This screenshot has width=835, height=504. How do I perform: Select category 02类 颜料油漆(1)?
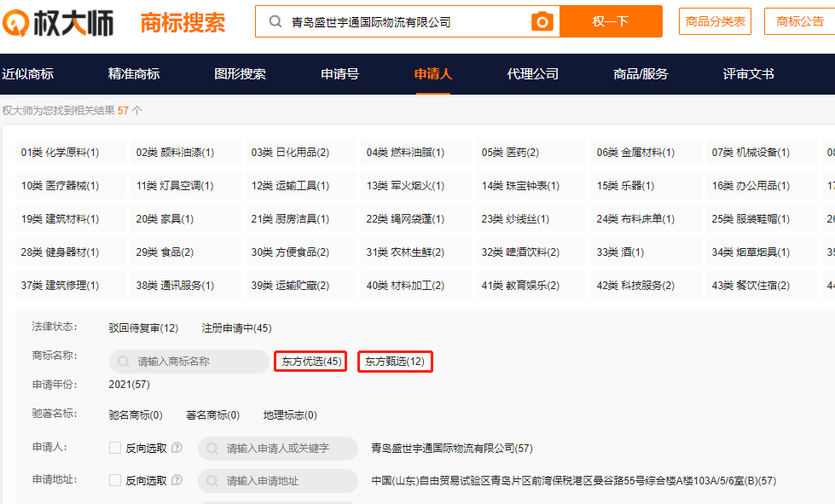(185, 152)
